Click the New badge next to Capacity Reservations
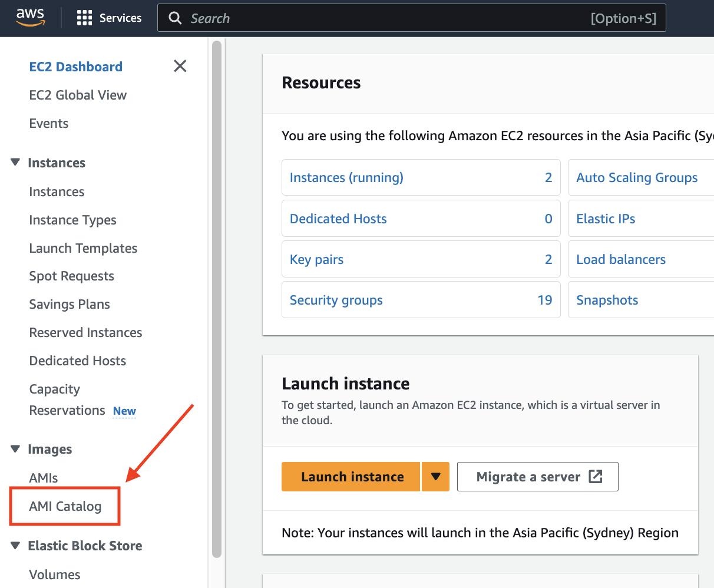Screen dimensions: 714x588 (124, 411)
